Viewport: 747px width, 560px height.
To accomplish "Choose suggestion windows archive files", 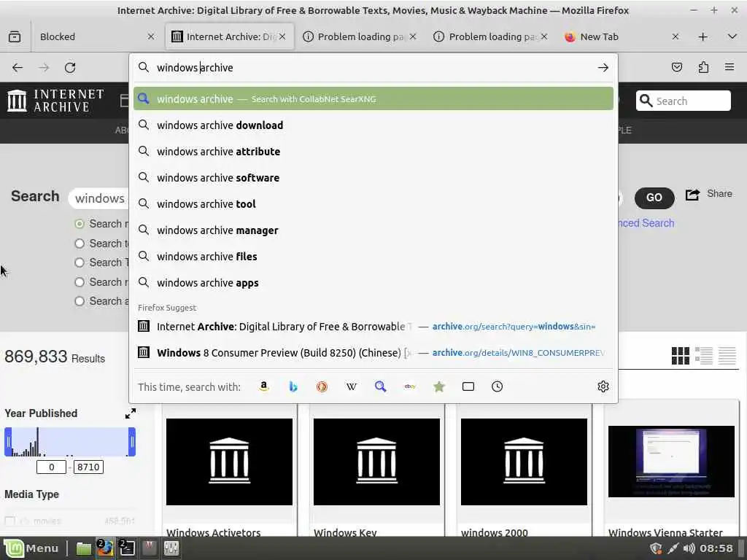I will pos(373,256).
